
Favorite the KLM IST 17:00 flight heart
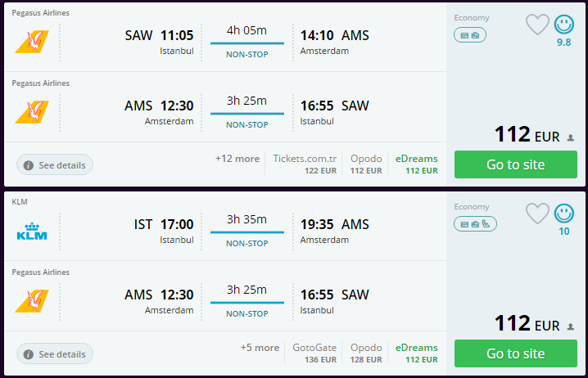pyautogui.click(x=537, y=214)
